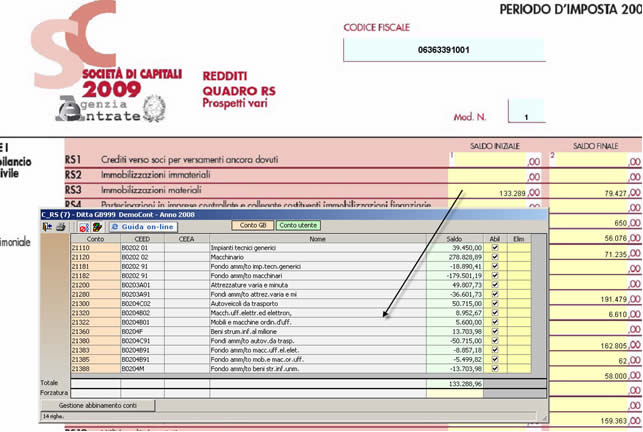Click the print icon in dialog toolbar

(58, 227)
